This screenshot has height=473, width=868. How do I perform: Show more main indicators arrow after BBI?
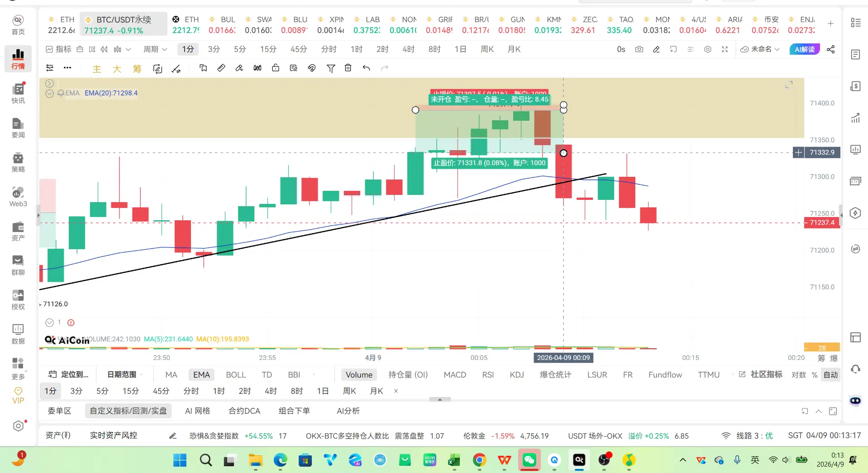point(314,374)
